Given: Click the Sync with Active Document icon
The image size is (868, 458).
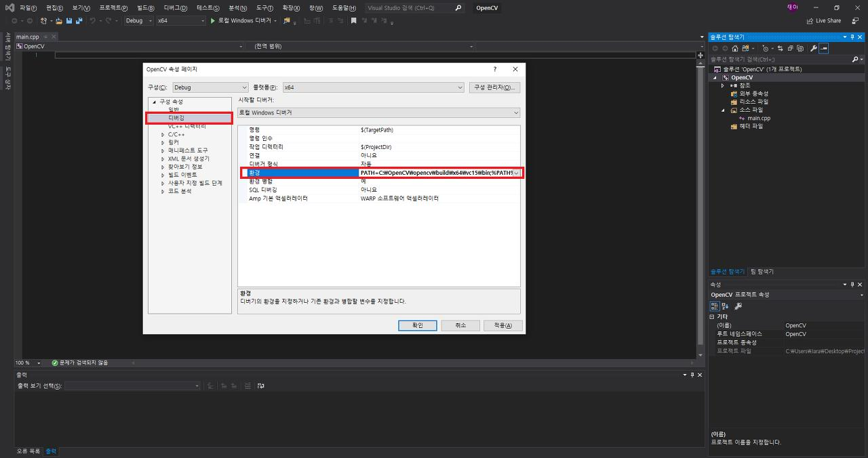Looking at the screenshot, I should pyautogui.click(x=781, y=48).
